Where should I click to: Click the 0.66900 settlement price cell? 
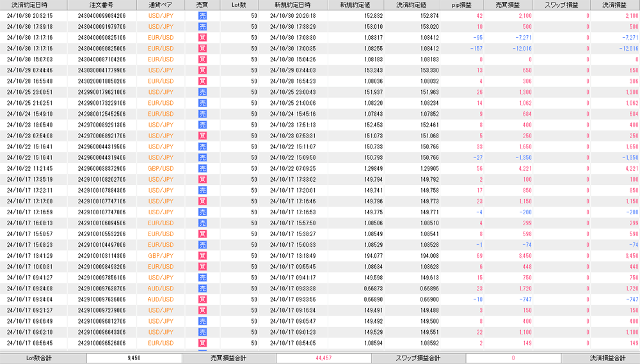point(429,299)
